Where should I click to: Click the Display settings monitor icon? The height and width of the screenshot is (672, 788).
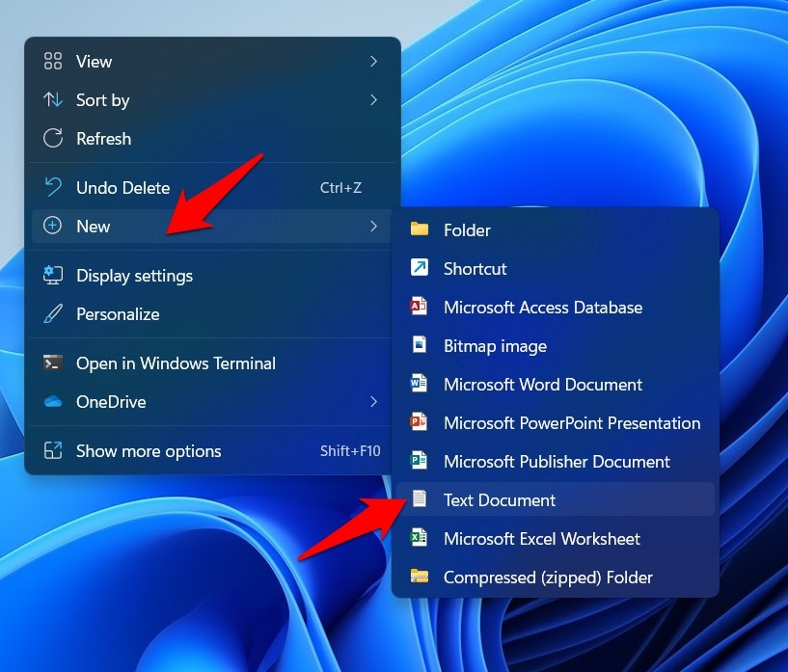[x=53, y=275]
